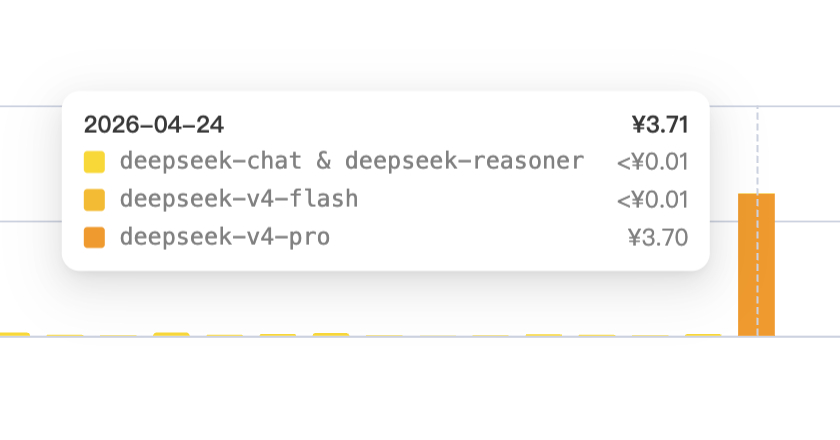This screenshot has height=440, width=840.
Task: Click the deepseek-chat & deepseek-reasoner label
Action: click(x=351, y=161)
